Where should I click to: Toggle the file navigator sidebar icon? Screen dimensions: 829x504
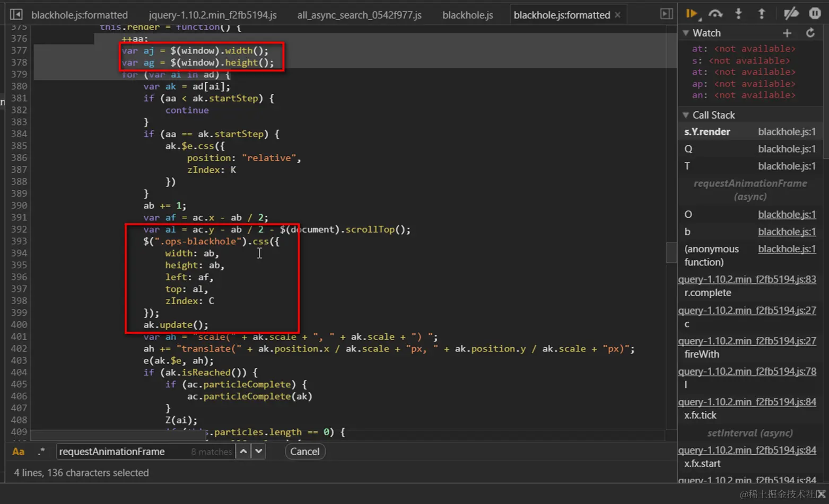point(16,14)
